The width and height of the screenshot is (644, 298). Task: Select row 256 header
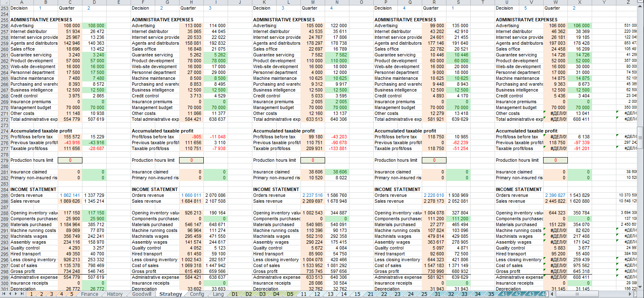[4, 25]
